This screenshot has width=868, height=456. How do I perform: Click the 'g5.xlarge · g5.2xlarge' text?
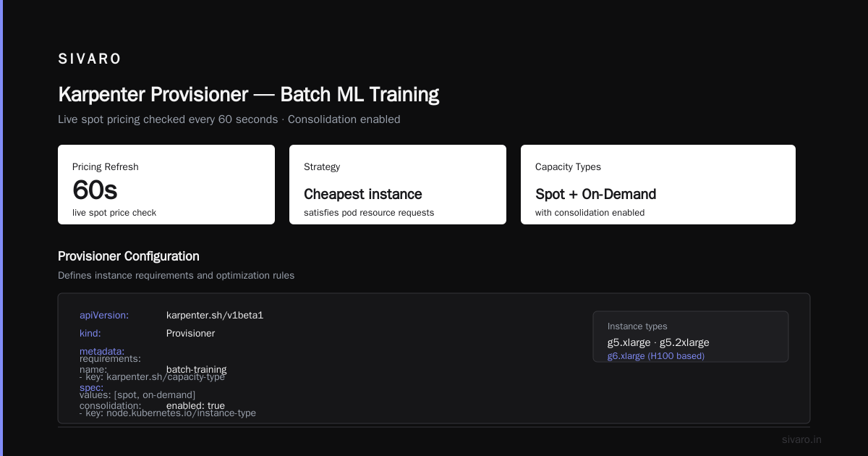coord(658,342)
